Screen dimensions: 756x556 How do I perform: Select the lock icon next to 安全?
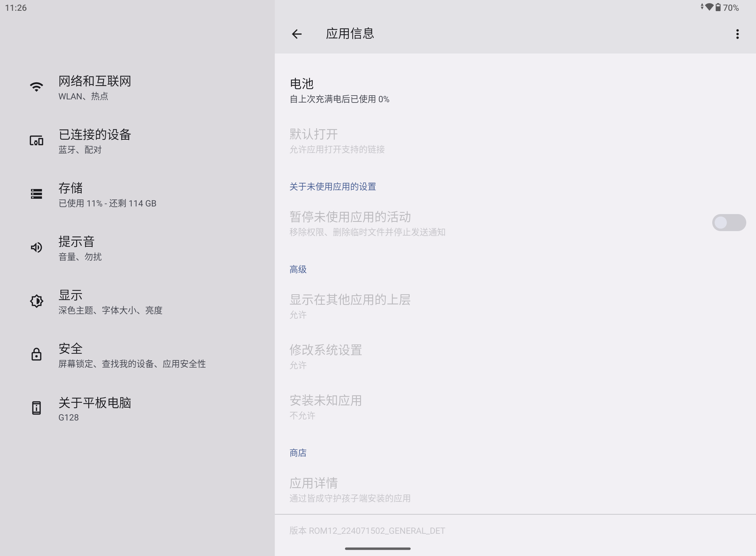pos(36,355)
